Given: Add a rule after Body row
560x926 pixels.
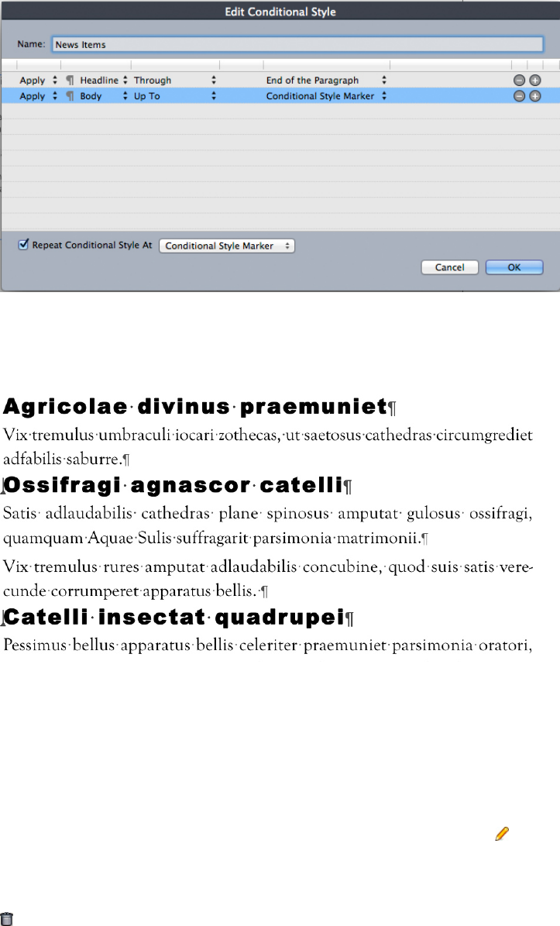Looking at the screenshot, I should pos(535,96).
